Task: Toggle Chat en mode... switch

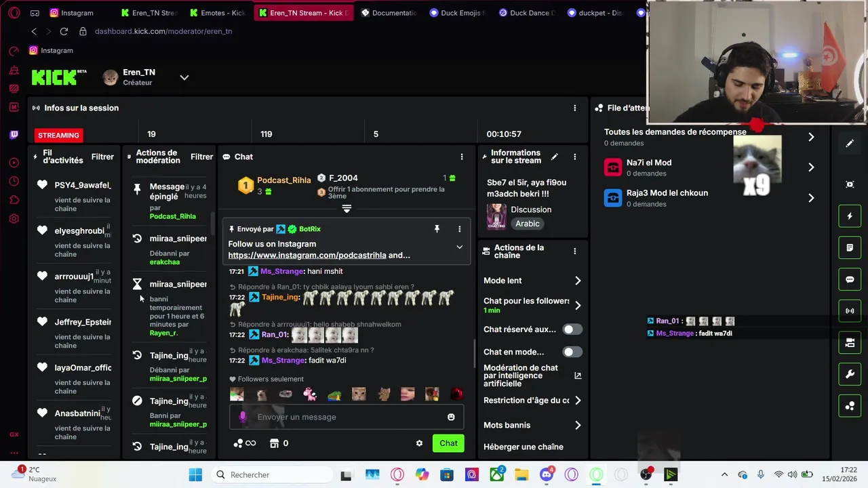Action: [x=572, y=352]
